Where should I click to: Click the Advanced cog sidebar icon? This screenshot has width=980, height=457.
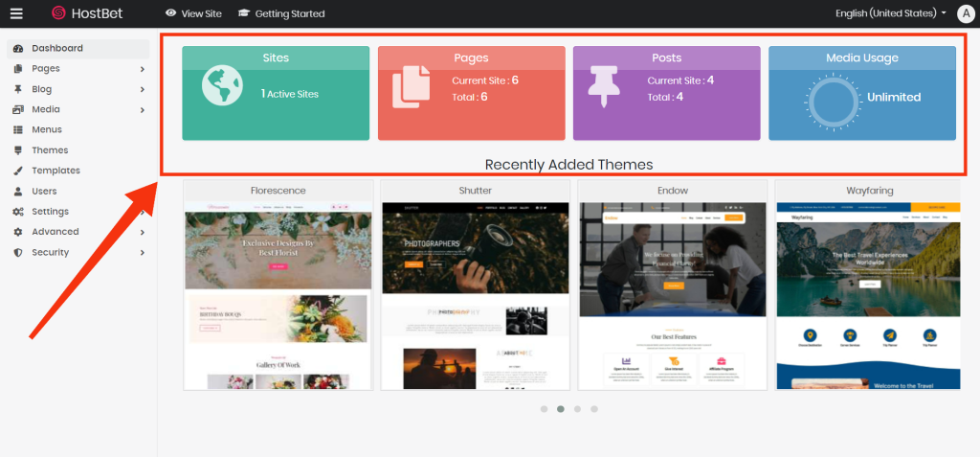click(x=18, y=232)
